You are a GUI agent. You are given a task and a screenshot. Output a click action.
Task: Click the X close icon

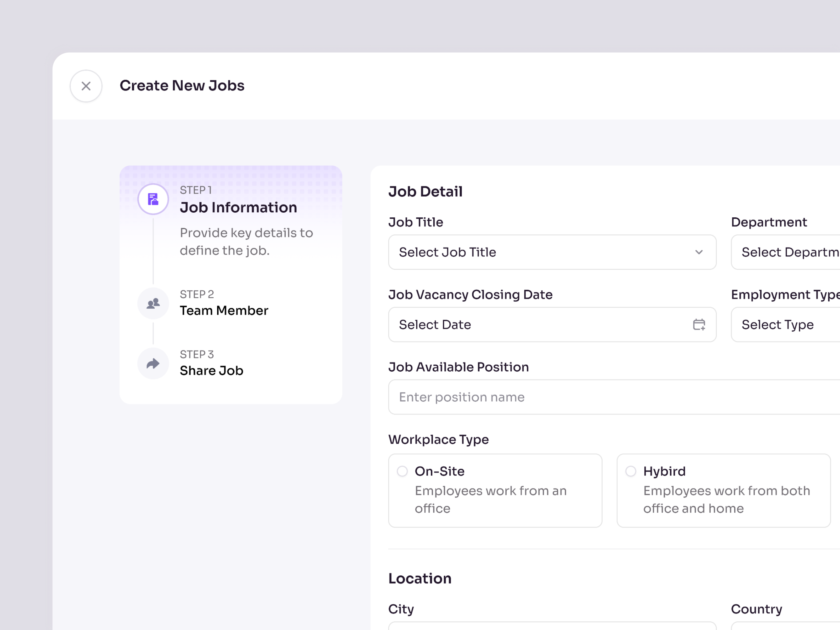86,86
